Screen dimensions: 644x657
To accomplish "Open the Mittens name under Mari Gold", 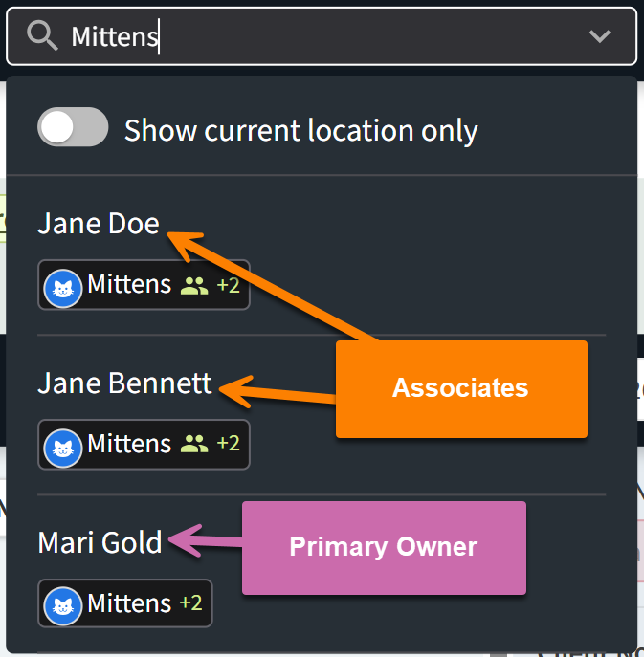I will pyautogui.click(x=129, y=604).
